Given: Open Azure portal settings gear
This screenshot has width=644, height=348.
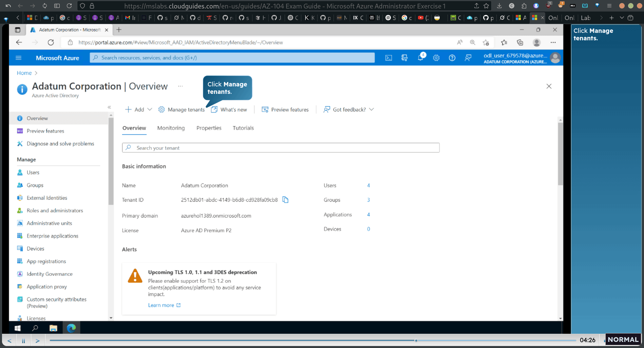Looking at the screenshot, I should (x=436, y=58).
